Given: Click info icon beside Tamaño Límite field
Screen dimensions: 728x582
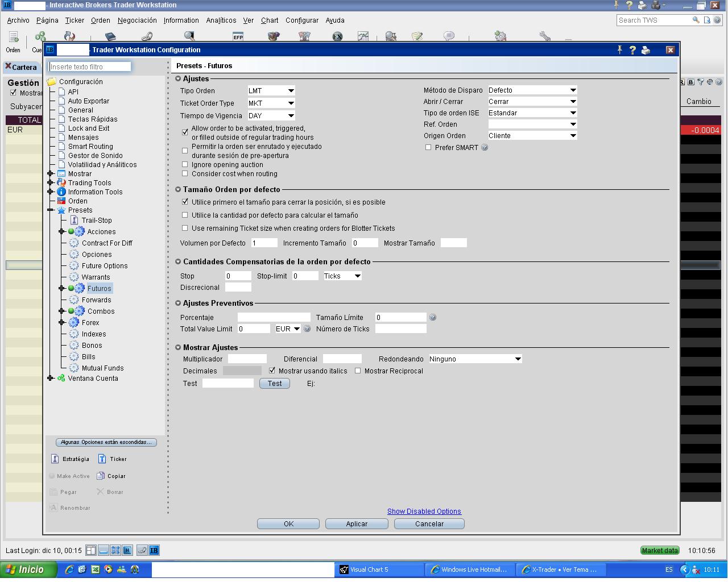Looking at the screenshot, I should point(432,317).
